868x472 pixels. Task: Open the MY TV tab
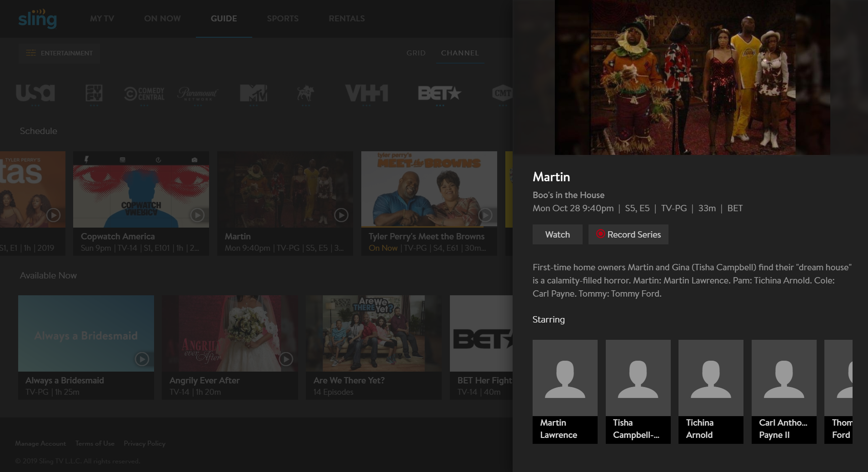pos(102,19)
